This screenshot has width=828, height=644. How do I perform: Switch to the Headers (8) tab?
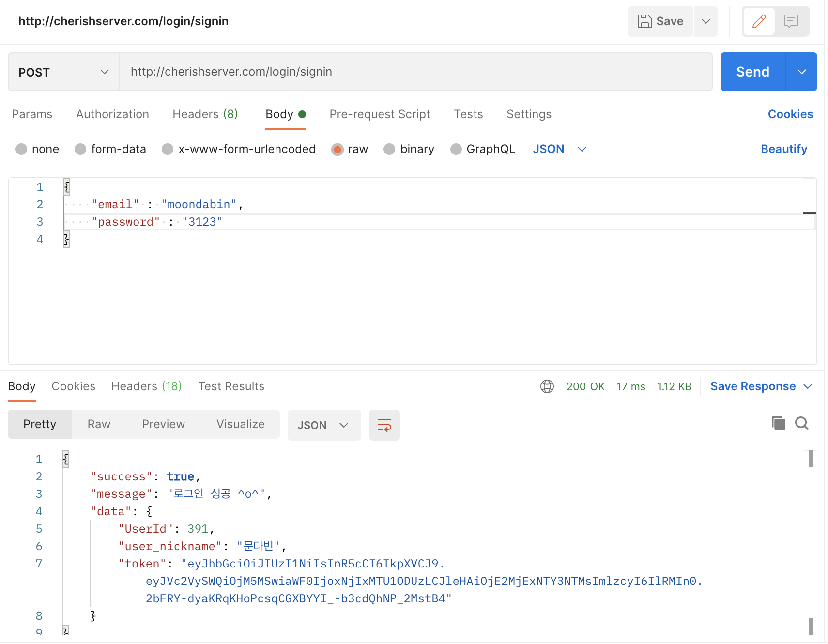point(205,114)
